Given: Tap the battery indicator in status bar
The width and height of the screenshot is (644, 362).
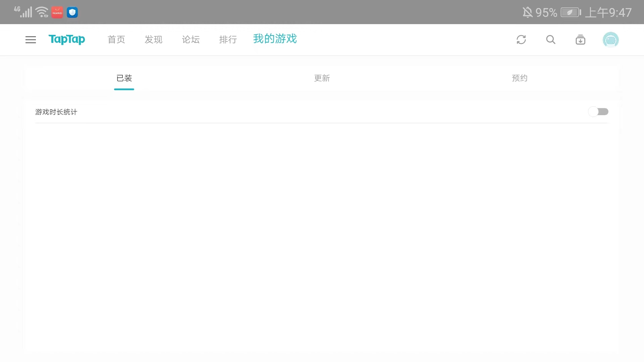Looking at the screenshot, I should pos(571,12).
